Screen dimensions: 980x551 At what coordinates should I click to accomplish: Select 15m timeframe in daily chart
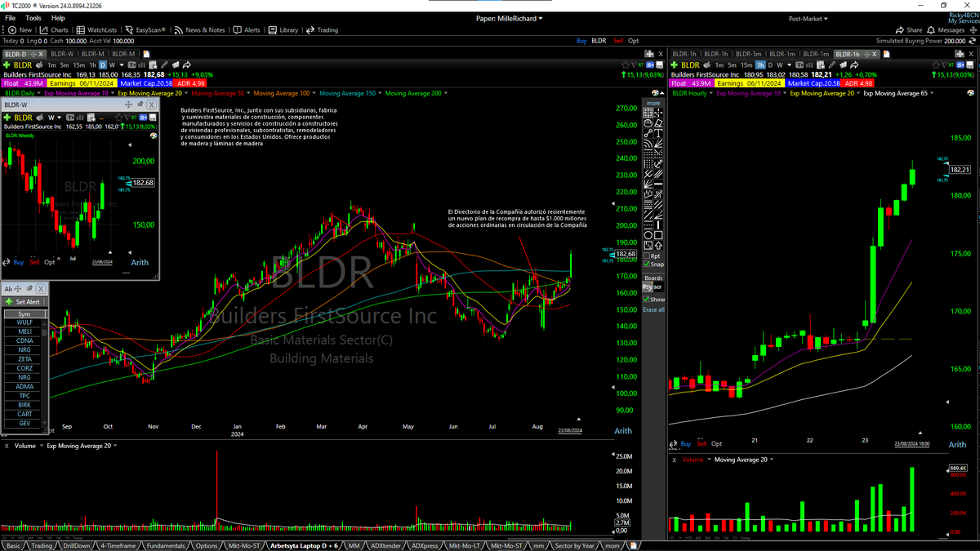tap(79, 64)
